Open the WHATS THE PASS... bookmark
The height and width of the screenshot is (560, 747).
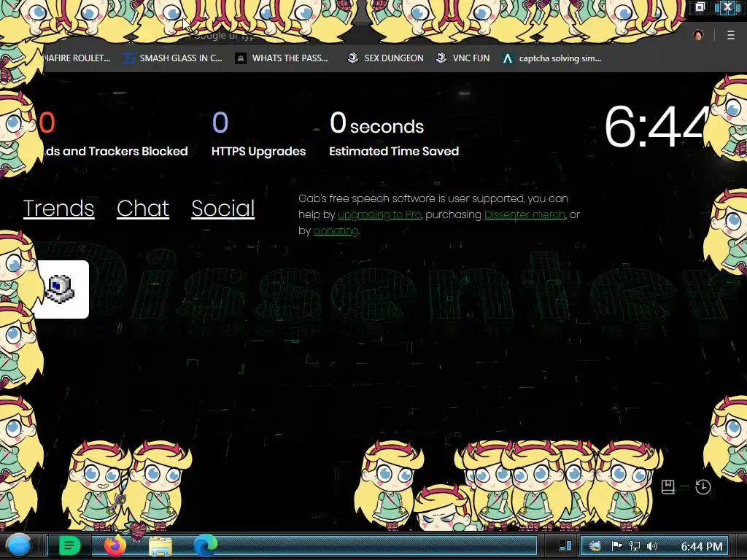pos(282,58)
